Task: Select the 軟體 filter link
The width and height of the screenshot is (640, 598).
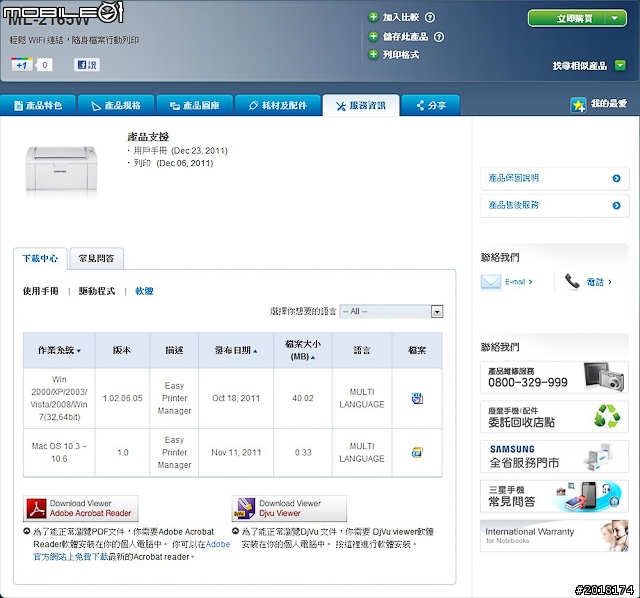Action: click(144, 291)
